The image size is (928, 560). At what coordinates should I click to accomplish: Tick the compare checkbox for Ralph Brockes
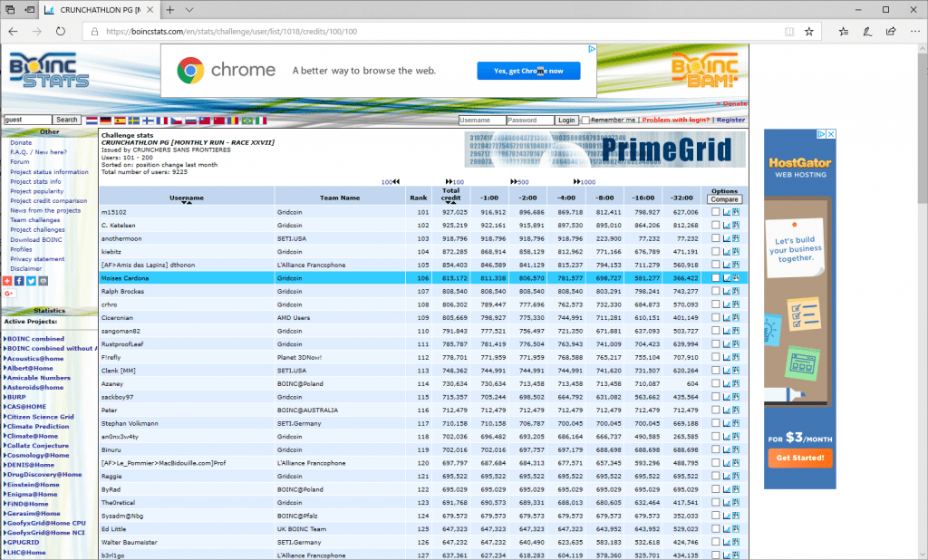(716, 291)
